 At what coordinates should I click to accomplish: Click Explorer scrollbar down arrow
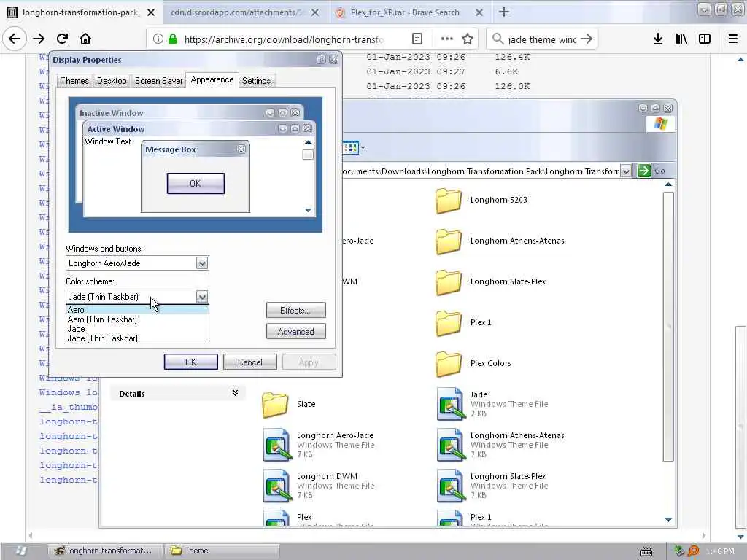(668, 520)
